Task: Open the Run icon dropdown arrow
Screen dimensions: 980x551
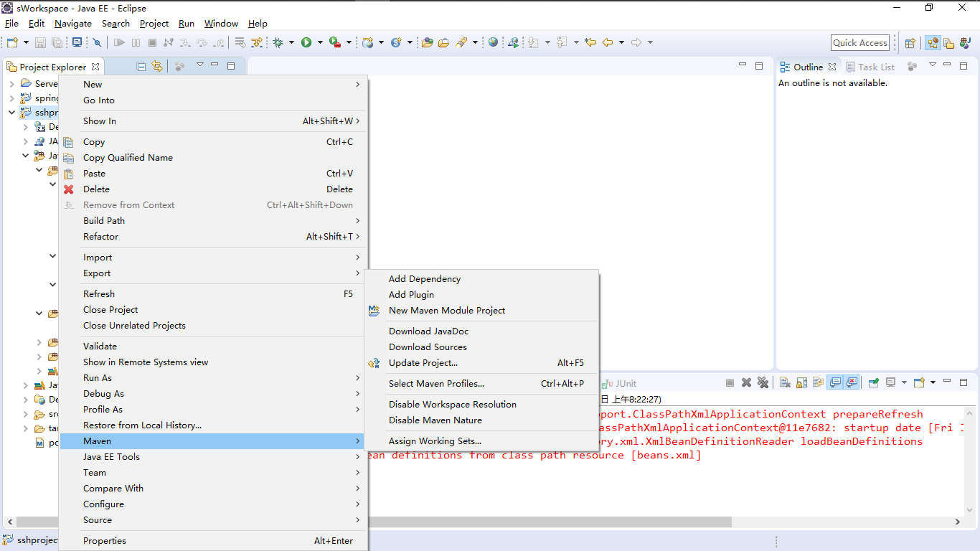Action: point(320,42)
